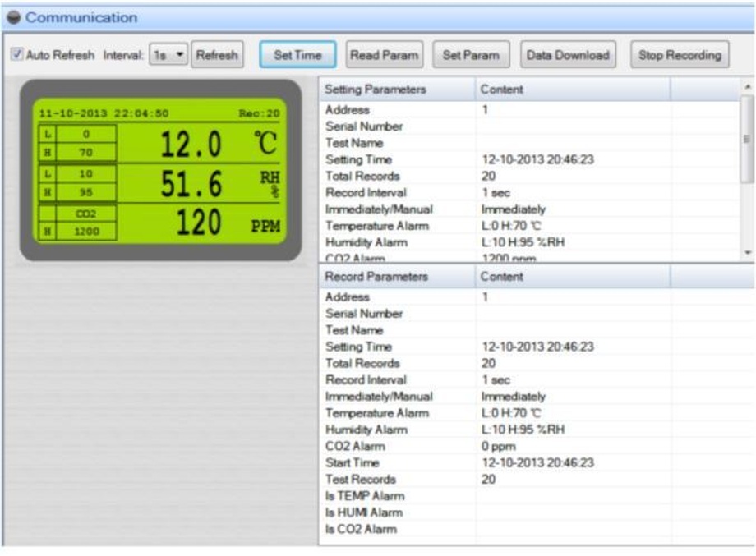The image size is (756, 556).
Task: Select Serial Number row in Setting Parameters
Action: [529, 126]
